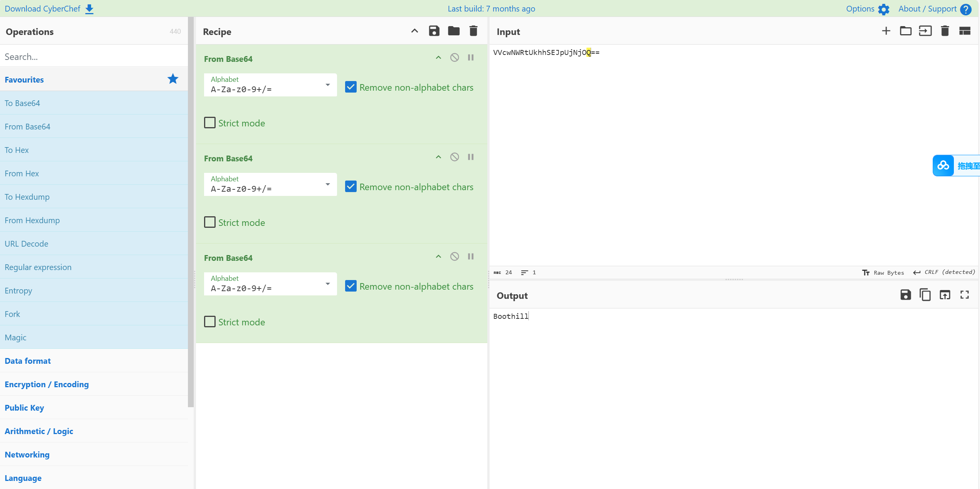Click the Operations panel scrollbar
Screen dimensions: 980x489
click(x=191, y=212)
